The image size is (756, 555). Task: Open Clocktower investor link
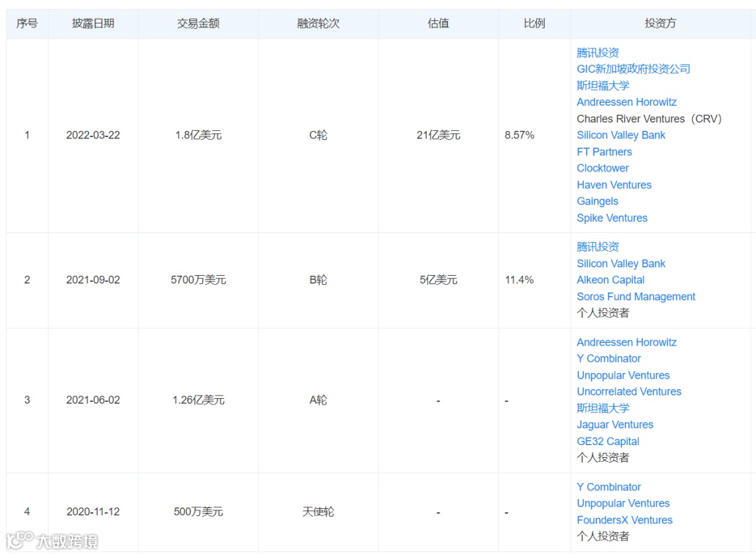(x=603, y=168)
